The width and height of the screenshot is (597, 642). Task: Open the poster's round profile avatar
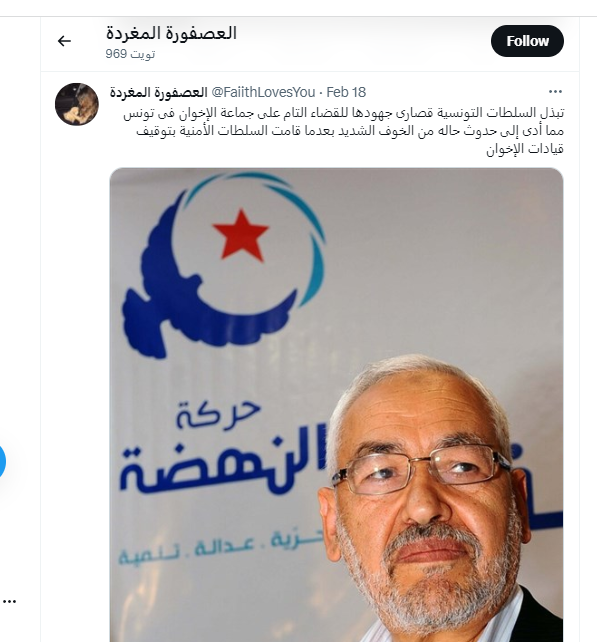[77, 104]
